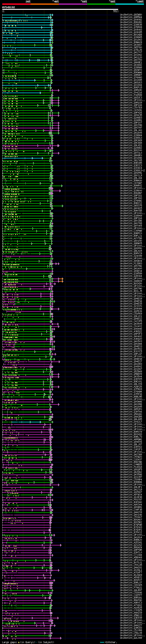Open hit UniRef100_B9GU80
Viewport: 146px width, 644px height.
coord(131,22)
